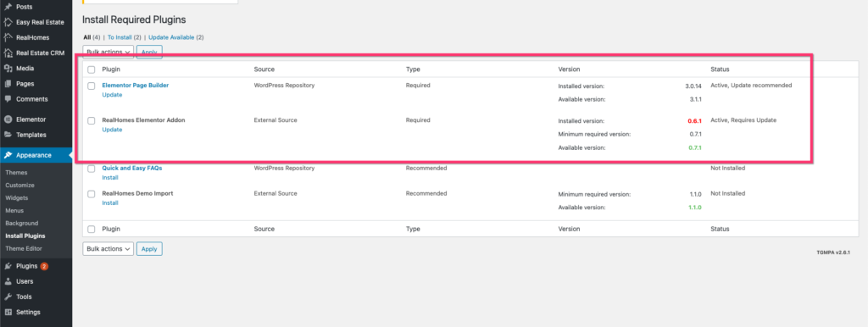Click the Elementor circle icon
Viewport: 868px width, 327px height.
point(8,119)
